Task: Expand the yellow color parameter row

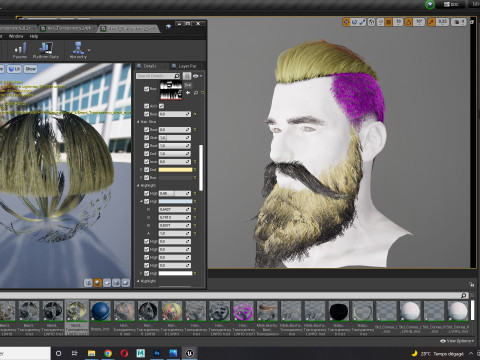Action: pos(141,170)
